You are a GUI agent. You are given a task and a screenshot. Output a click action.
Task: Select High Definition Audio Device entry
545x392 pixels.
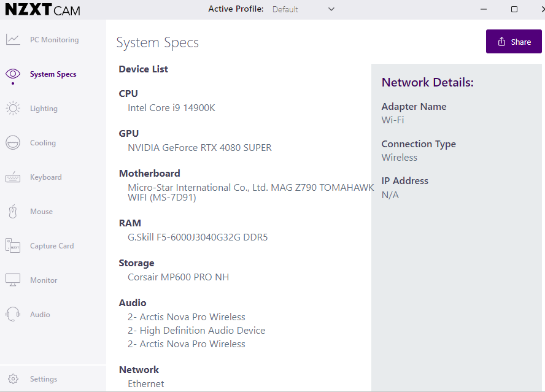196,331
